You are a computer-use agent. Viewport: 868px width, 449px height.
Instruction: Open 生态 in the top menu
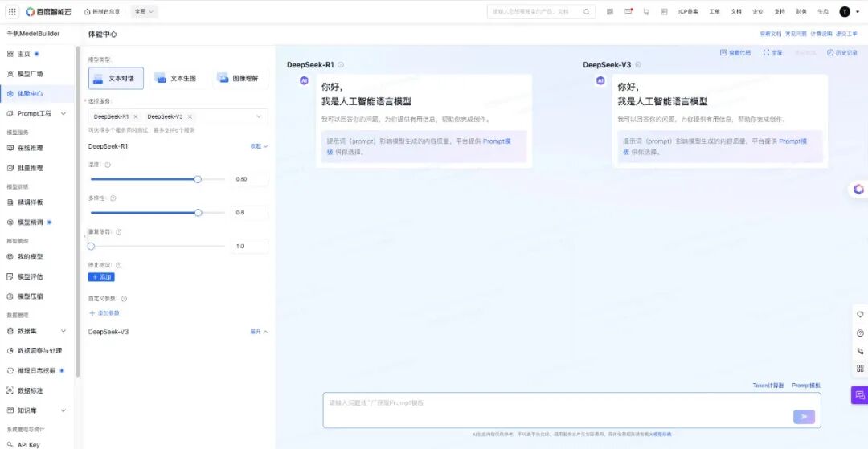[823, 11]
